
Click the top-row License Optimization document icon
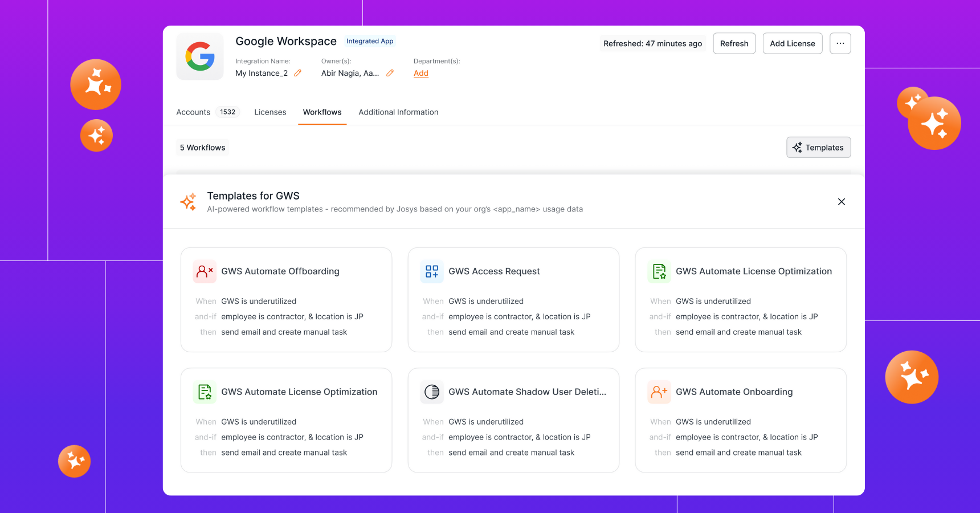click(x=659, y=271)
